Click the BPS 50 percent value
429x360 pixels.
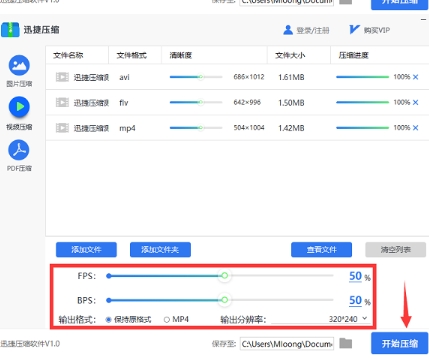tap(355, 301)
